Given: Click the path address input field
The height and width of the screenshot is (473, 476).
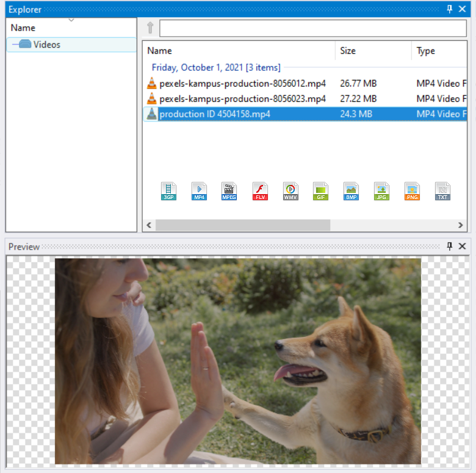Looking at the screenshot, I should click(x=312, y=28).
